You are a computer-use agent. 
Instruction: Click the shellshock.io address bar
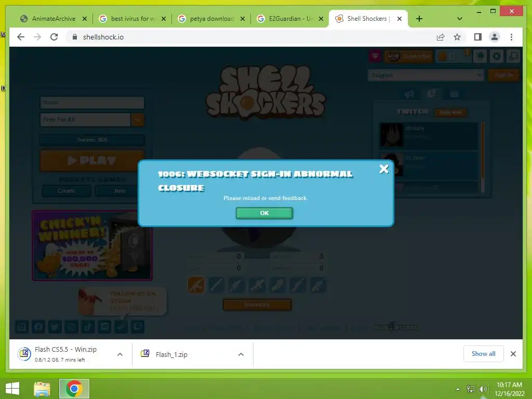pyautogui.click(x=251, y=37)
